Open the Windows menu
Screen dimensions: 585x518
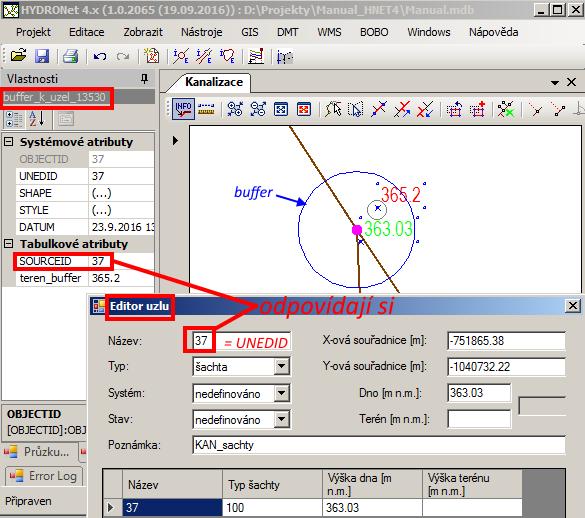(429, 32)
